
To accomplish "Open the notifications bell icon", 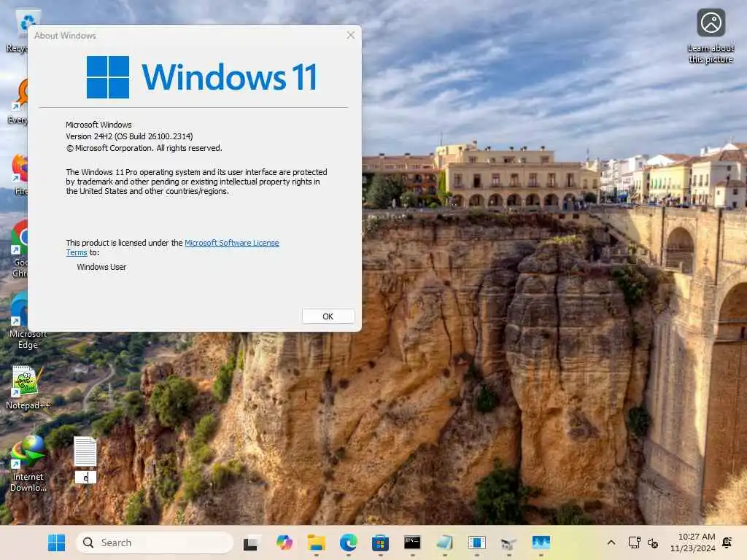I will click(727, 542).
